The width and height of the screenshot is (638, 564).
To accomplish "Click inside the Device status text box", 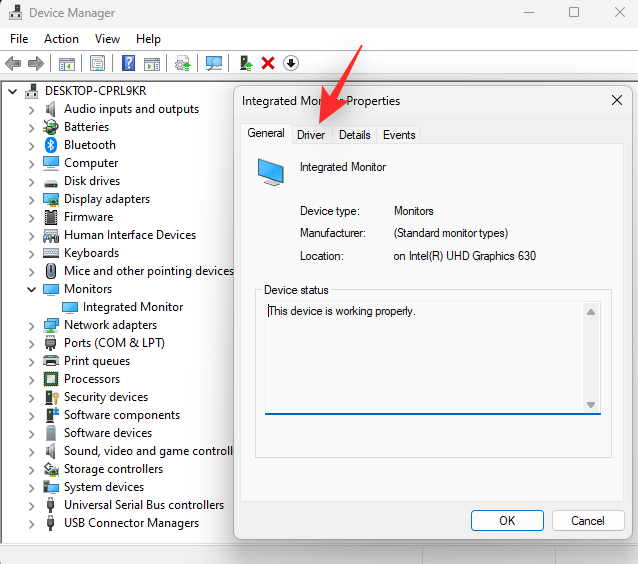I will click(420, 355).
